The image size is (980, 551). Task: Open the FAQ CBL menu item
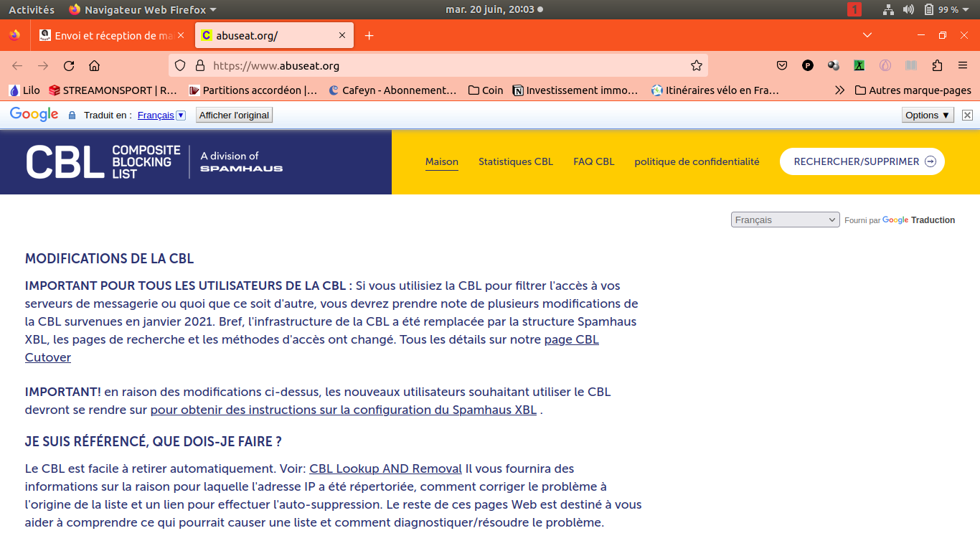coord(593,162)
